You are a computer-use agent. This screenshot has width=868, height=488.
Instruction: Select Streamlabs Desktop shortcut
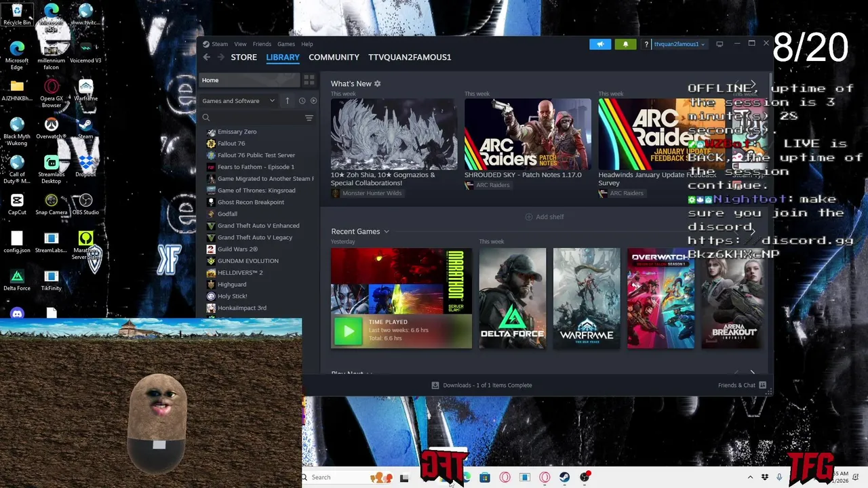click(x=52, y=169)
